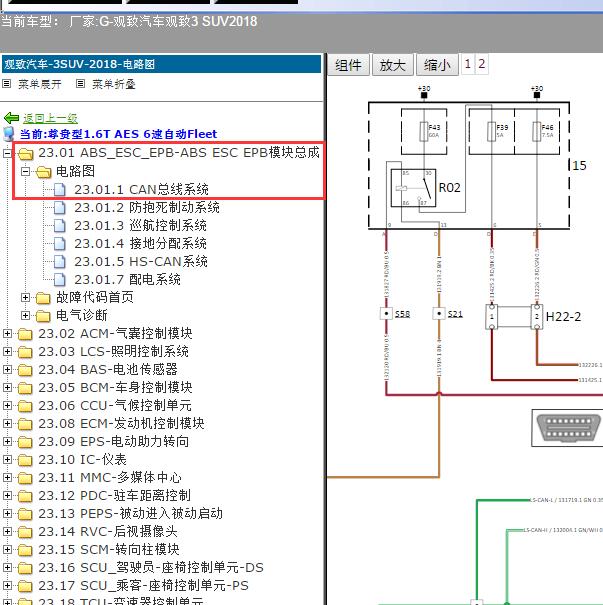Click the S58 splice link in diagram

(x=402, y=314)
